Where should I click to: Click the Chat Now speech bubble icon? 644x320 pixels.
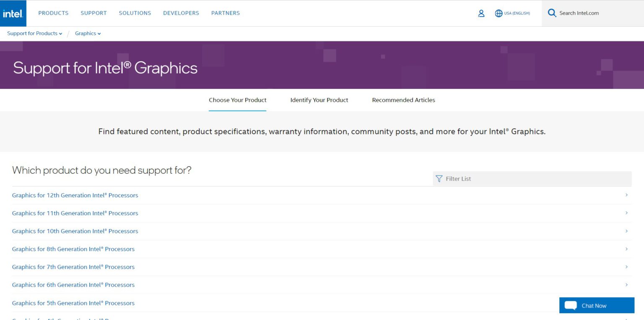[x=570, y=305]
